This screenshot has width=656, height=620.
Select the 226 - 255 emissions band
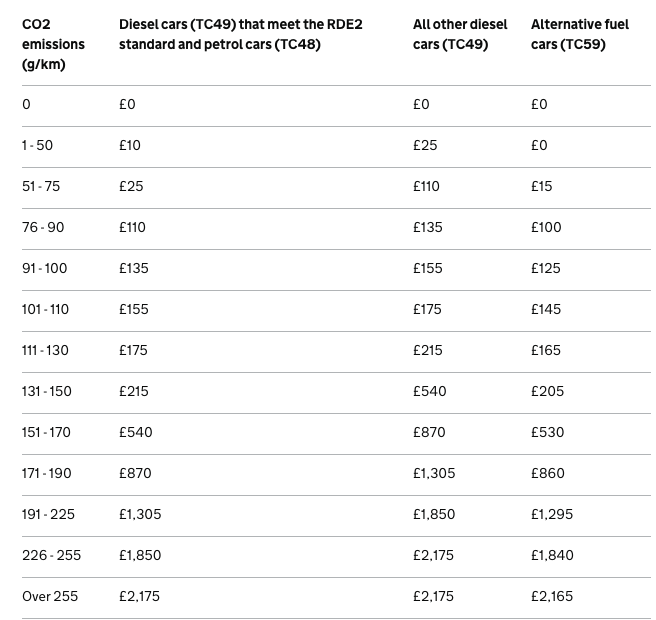(51, 556)
